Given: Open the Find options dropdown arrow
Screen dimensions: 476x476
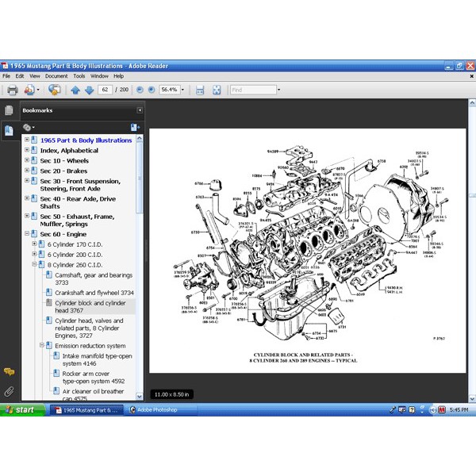Looking at the screenshot, I should coord(278,90).
